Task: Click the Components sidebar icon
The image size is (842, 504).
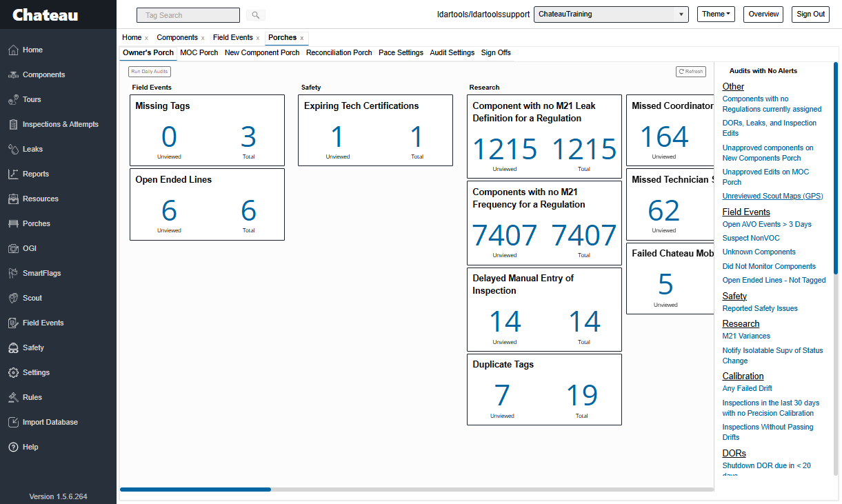Action: (x=13, y=74)
